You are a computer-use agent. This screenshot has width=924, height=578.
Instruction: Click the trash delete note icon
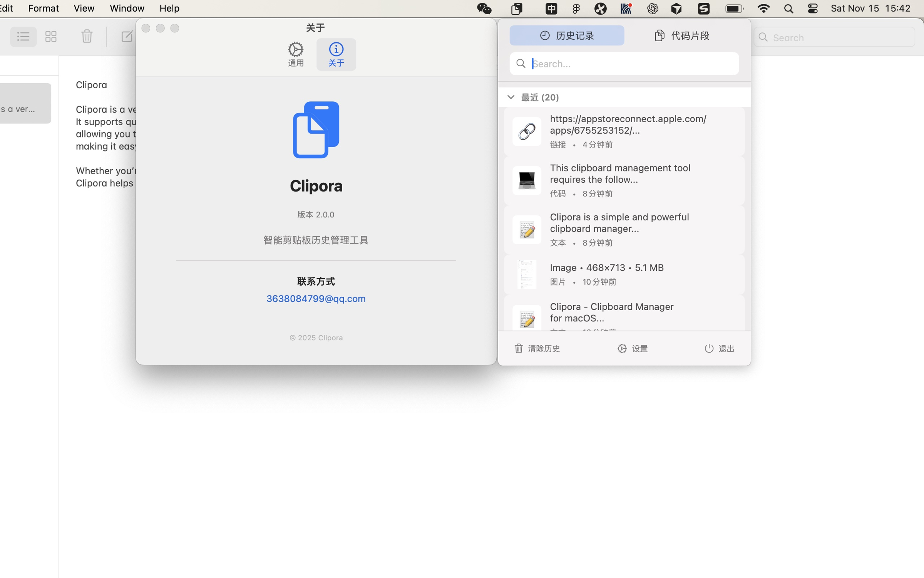[87, 37]
